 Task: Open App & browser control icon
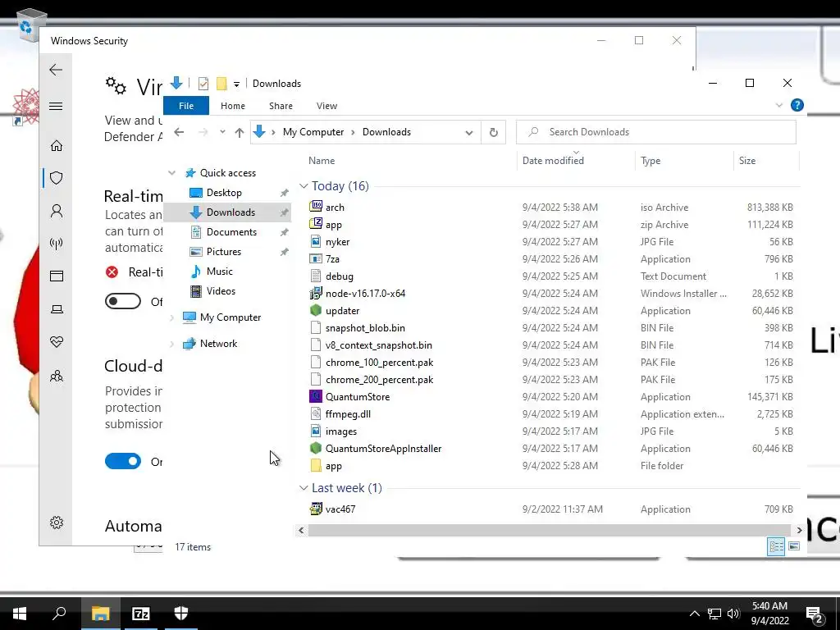57,276
